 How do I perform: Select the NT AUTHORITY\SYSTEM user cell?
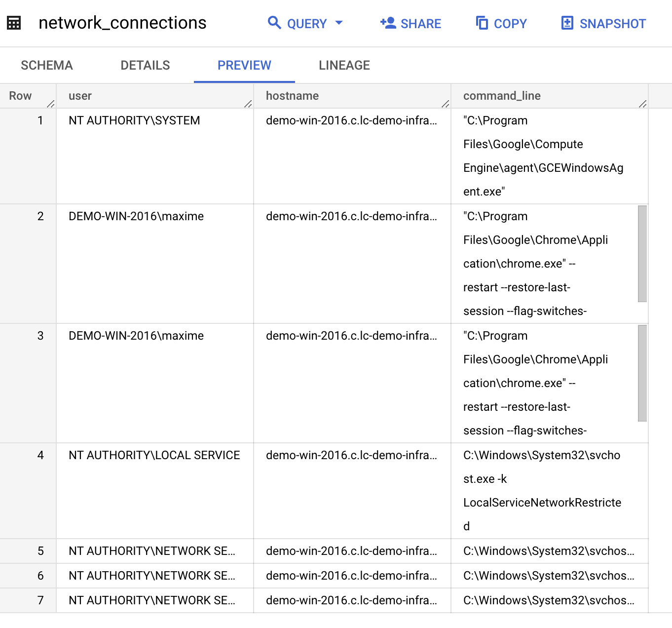pos(134,120)
